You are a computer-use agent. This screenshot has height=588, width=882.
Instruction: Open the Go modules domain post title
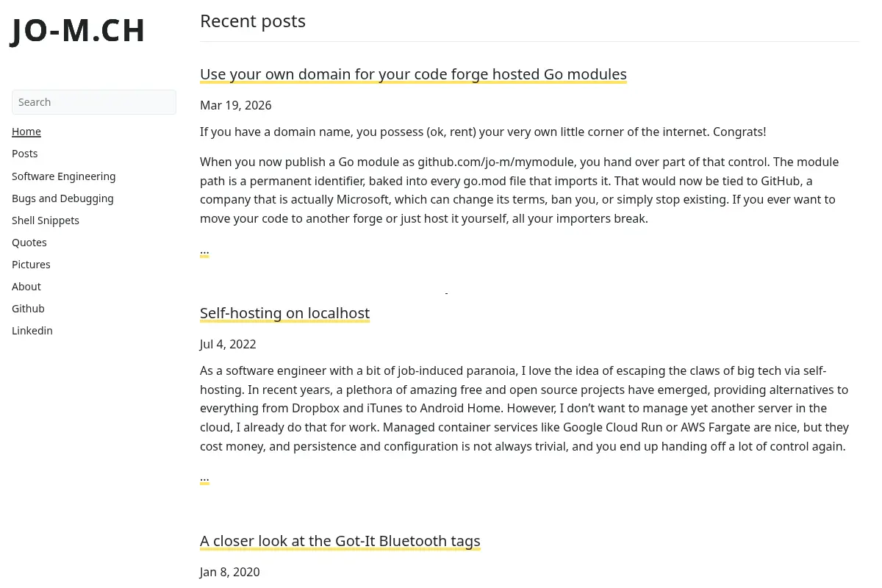click(413, 74)
